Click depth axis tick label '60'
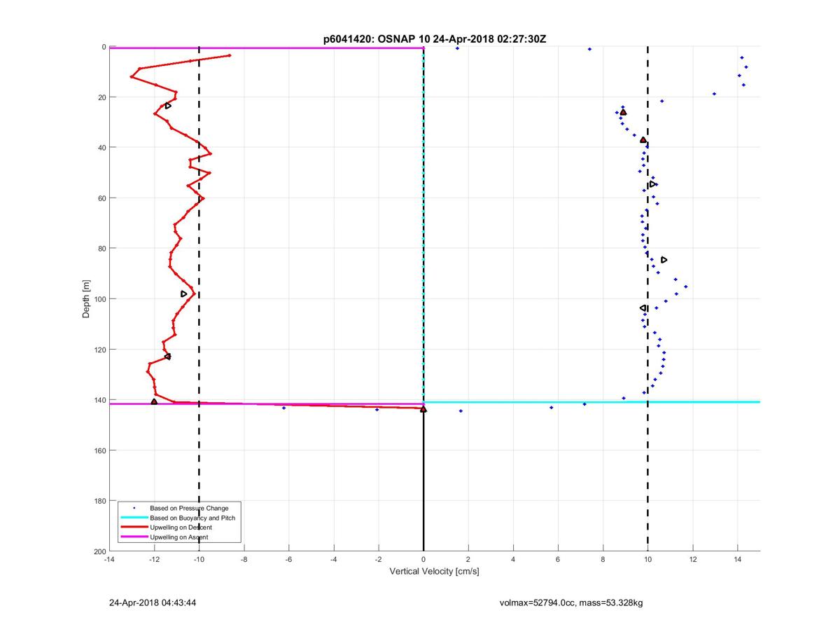 [x=101, y=198]
